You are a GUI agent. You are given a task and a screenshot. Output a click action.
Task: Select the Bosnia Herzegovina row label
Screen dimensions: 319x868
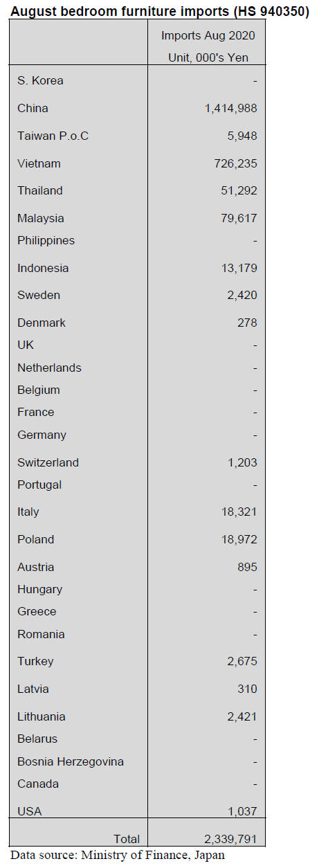coord(71,762)
